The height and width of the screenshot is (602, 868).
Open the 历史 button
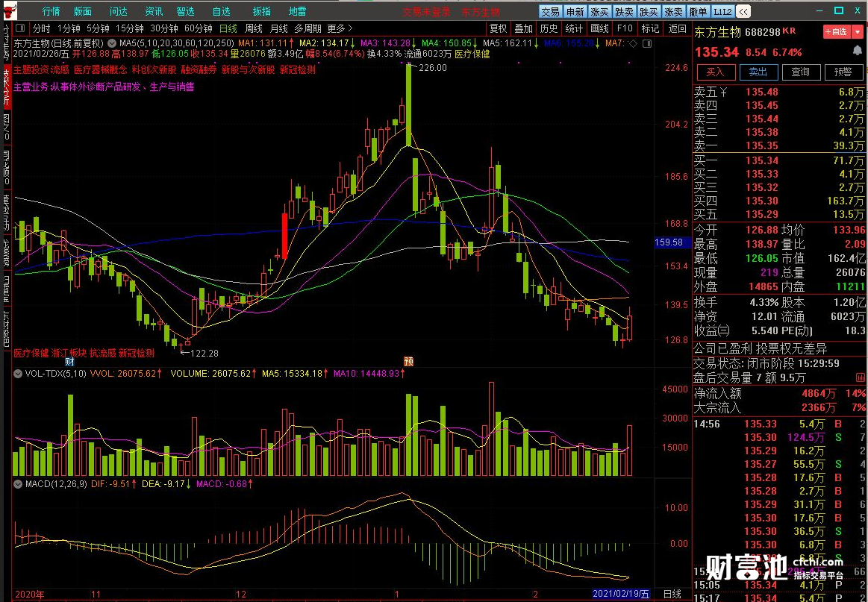point(549,28)
